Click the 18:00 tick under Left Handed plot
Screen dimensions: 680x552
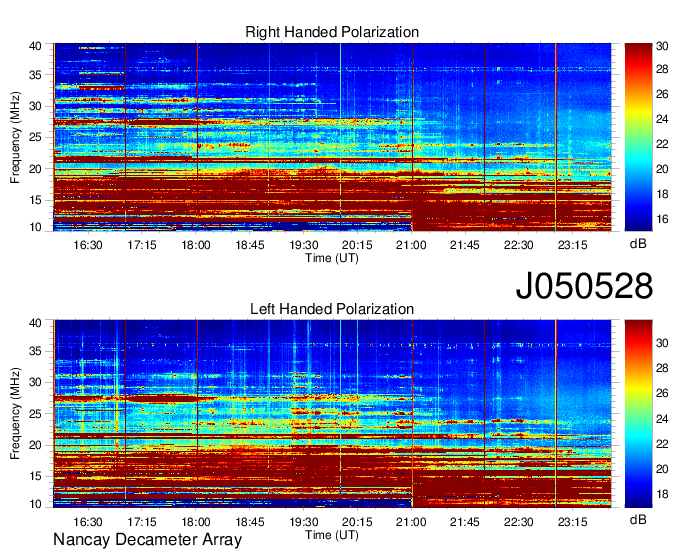coord(196,522)
